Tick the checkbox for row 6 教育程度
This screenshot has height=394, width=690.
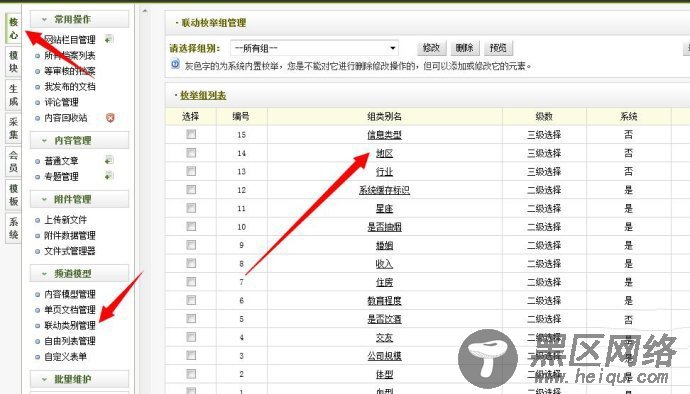[191, 300]
